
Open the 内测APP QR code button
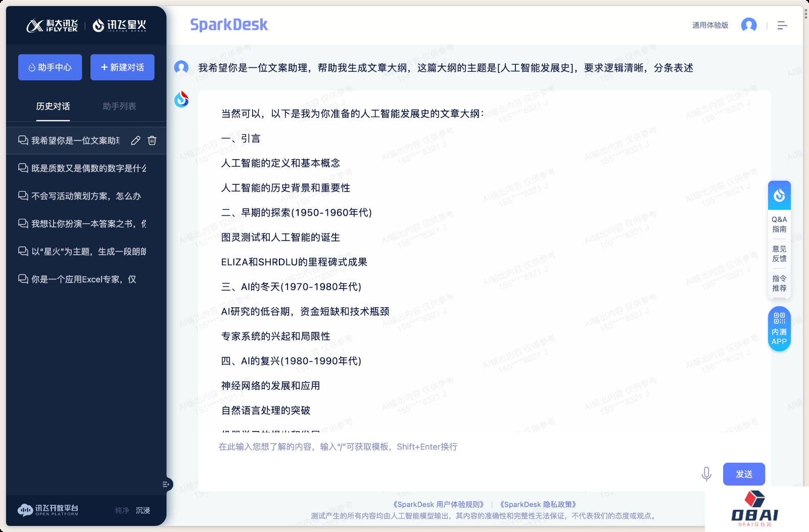click(779, 329)
